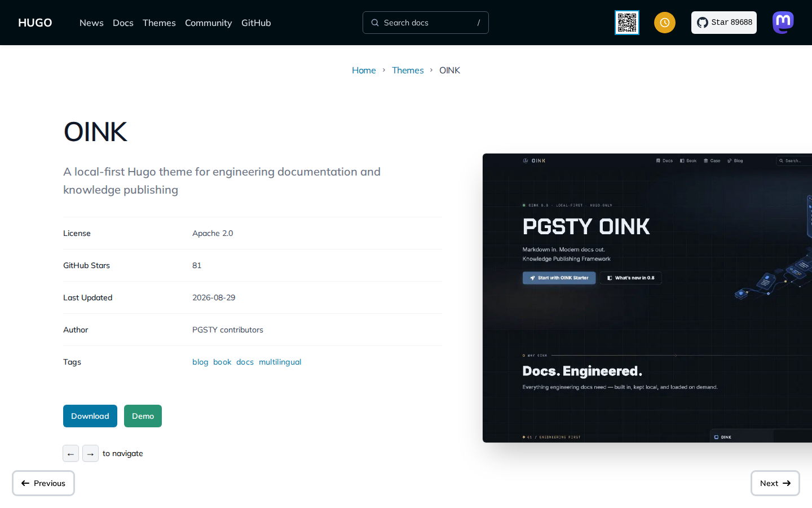The height and width of the screenshot is (508, 812).
Task: Go to the Next theme
Action: [x=775, y=483]
